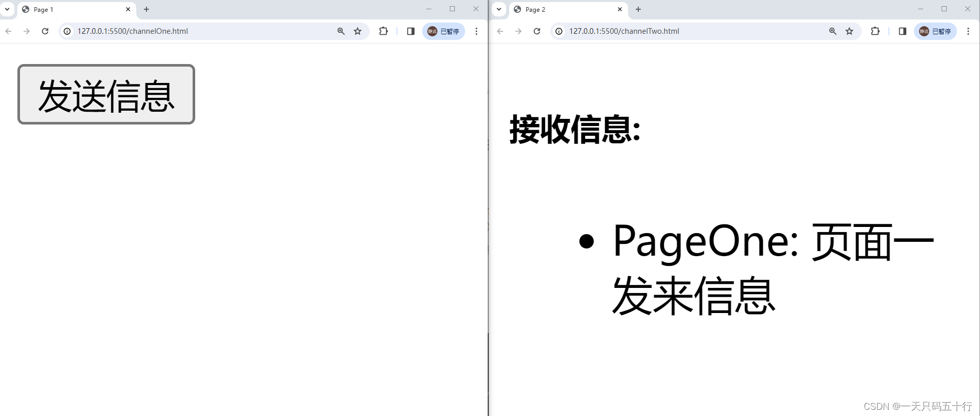Go forward in the Page 1 window
Screen dimensions: 980x416
pos(27,31)
